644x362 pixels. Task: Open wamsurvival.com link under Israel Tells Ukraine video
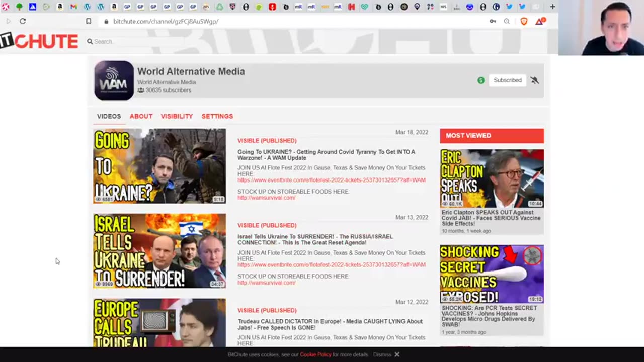266,283
